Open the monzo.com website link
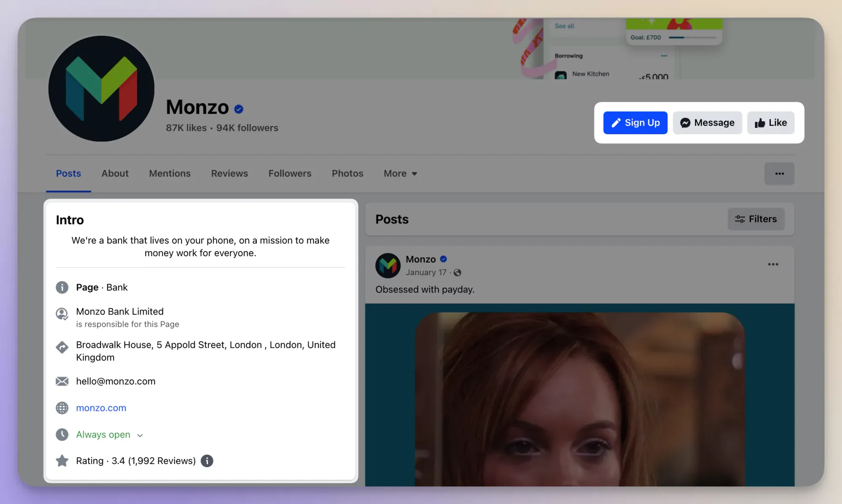 101,408
